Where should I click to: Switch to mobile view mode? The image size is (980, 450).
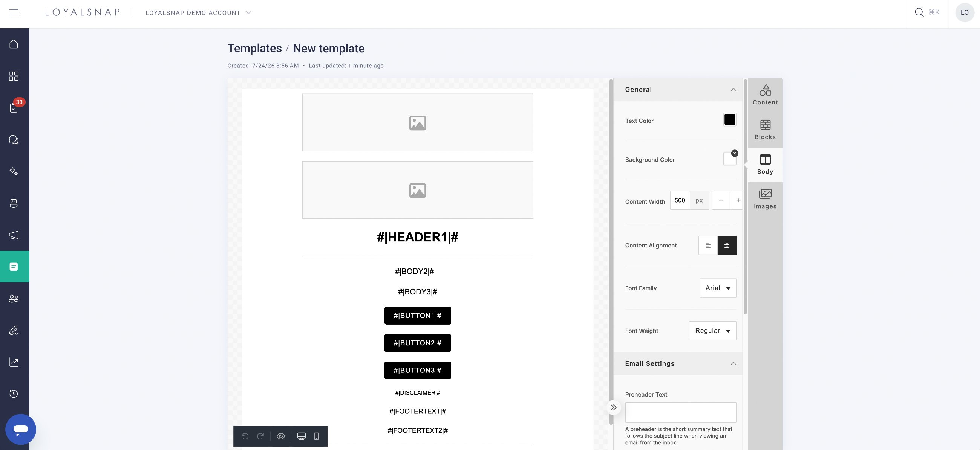[317, 436]
